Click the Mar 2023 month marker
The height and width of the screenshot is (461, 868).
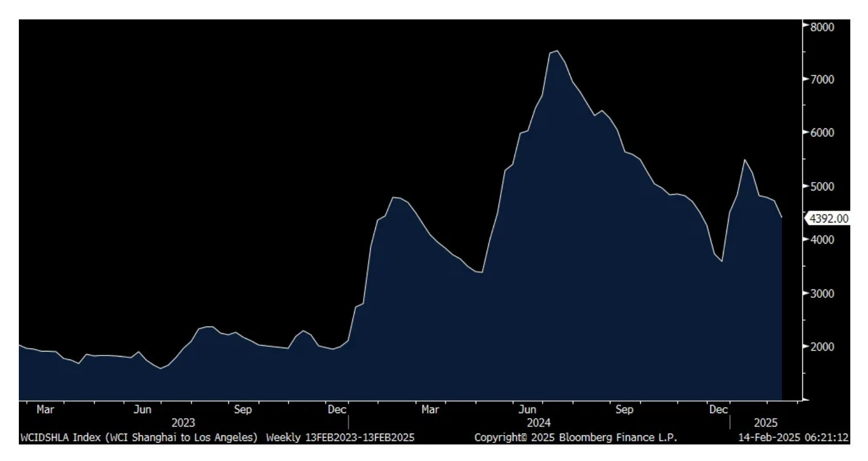tap(45, 410)
